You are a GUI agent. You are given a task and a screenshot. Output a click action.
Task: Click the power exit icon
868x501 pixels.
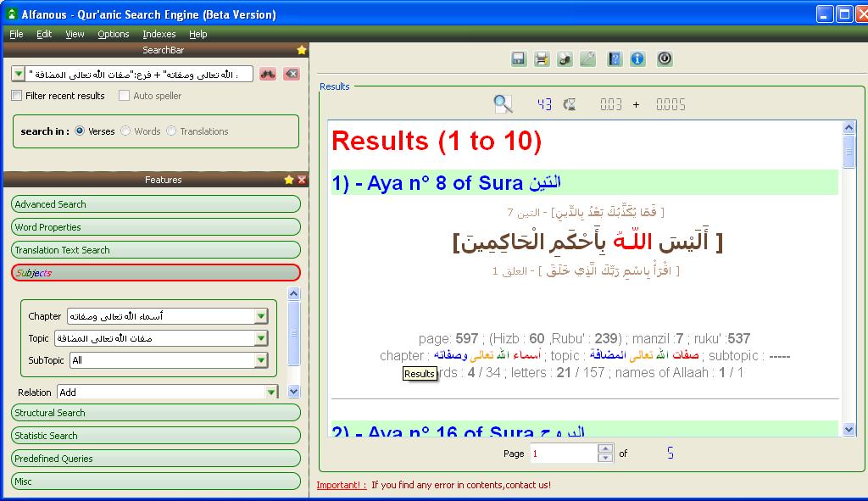pos(665,58)
